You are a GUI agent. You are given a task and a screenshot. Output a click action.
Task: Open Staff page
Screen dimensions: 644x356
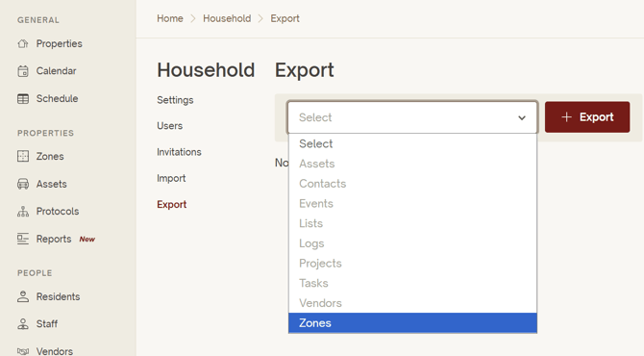pos(47,324)
